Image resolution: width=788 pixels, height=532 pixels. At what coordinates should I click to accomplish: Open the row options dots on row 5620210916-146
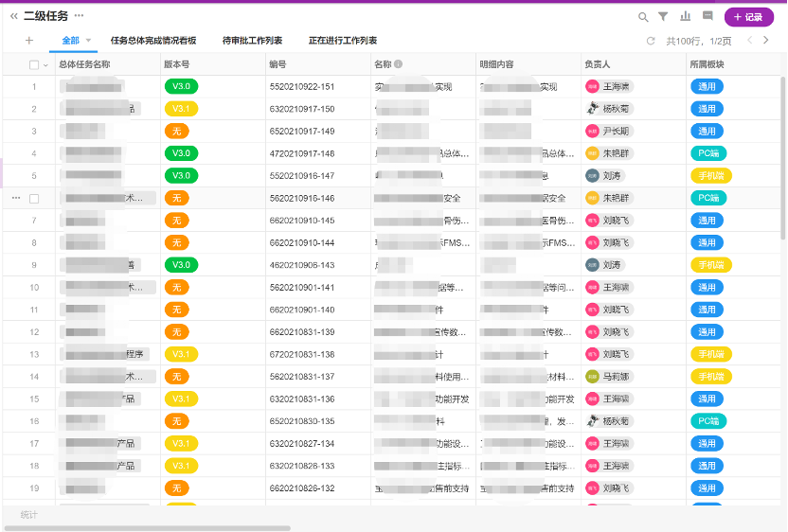(16, 199)
